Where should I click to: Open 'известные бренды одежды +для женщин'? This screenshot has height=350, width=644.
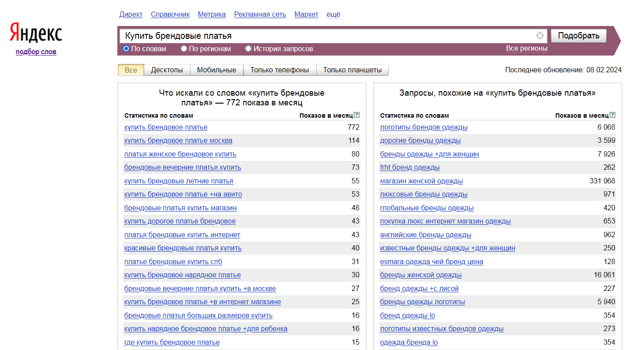pos(448,248)
